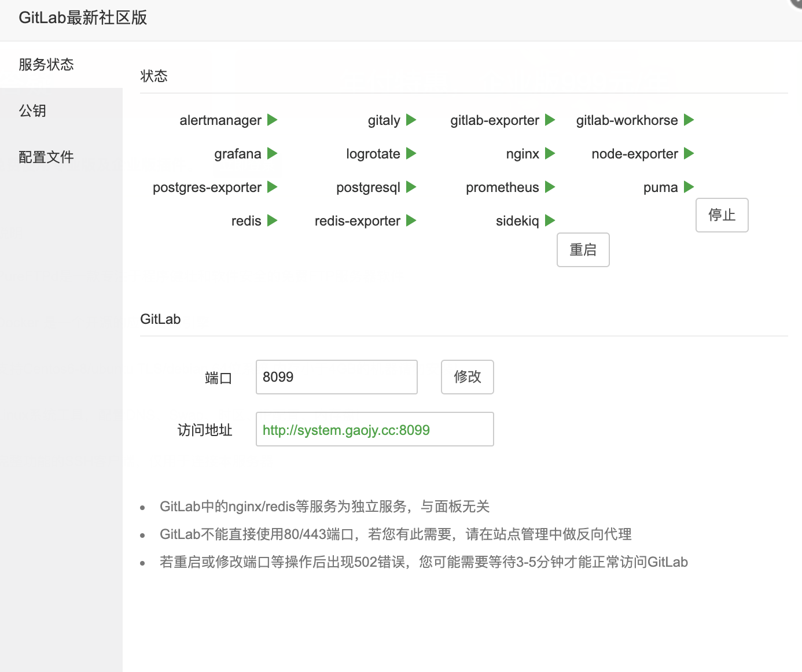Switch to the 公钥 sidebar tab

[61, 111]
